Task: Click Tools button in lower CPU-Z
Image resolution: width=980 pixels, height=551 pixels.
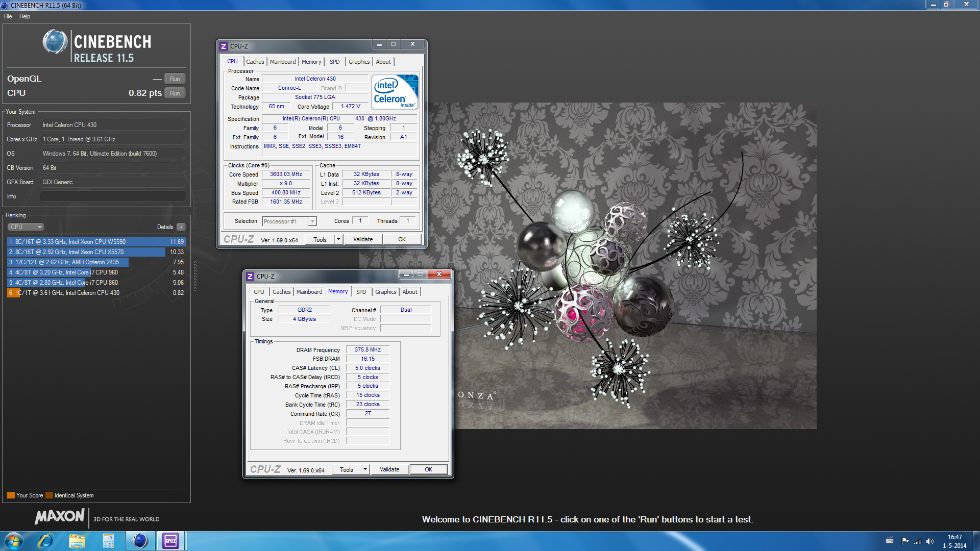Action: coord(347,470)
